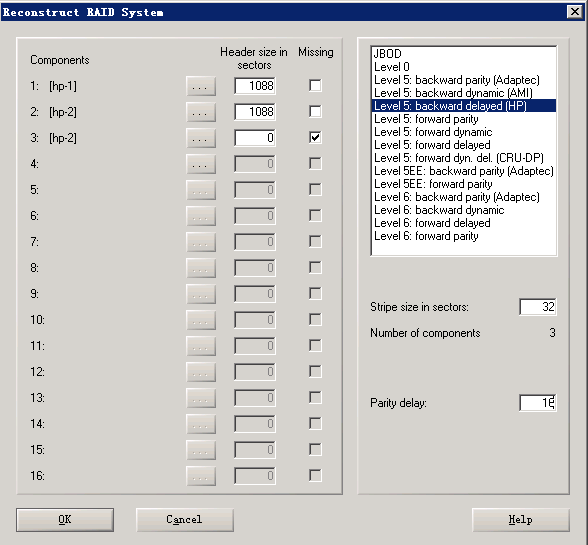Open the ... browse button for component 2

pos(201,112)
